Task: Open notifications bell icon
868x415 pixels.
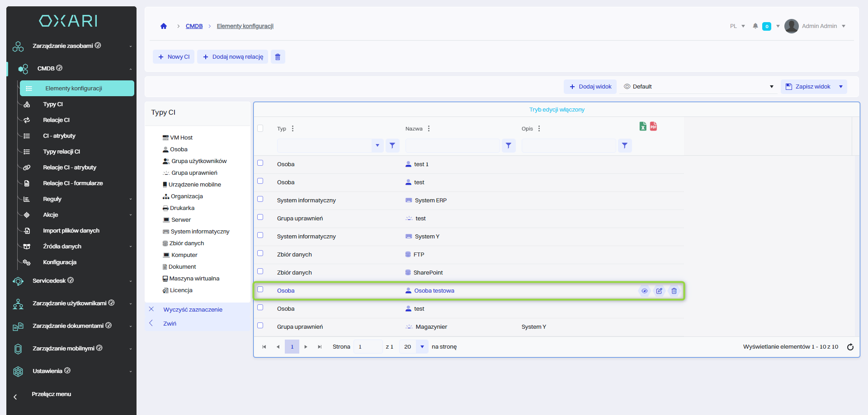Action: [755, 26]
